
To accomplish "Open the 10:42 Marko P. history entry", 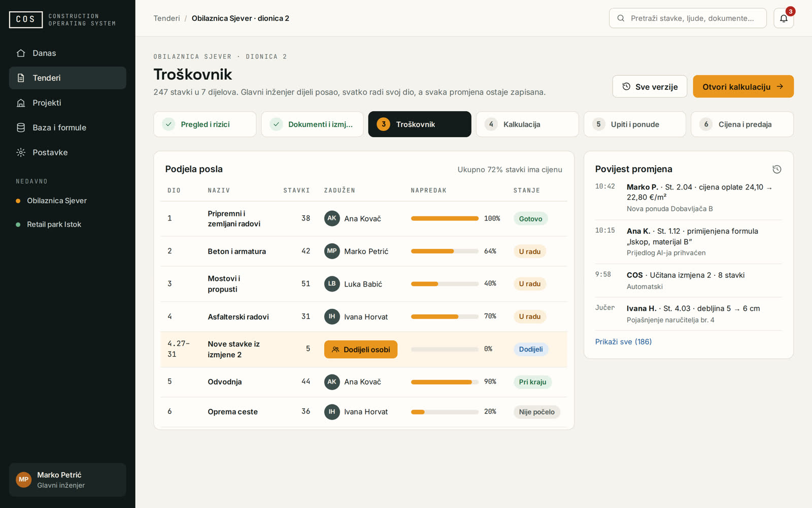I will coord(689,198).
